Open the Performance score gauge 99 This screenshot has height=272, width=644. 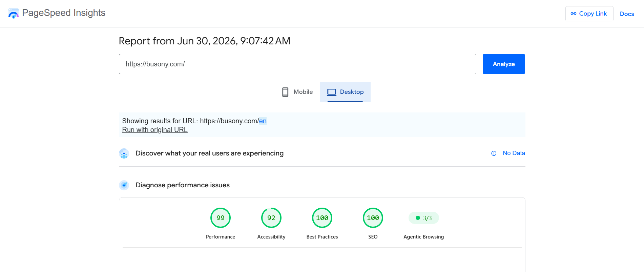pyautogui.click(x=221, y=218)
